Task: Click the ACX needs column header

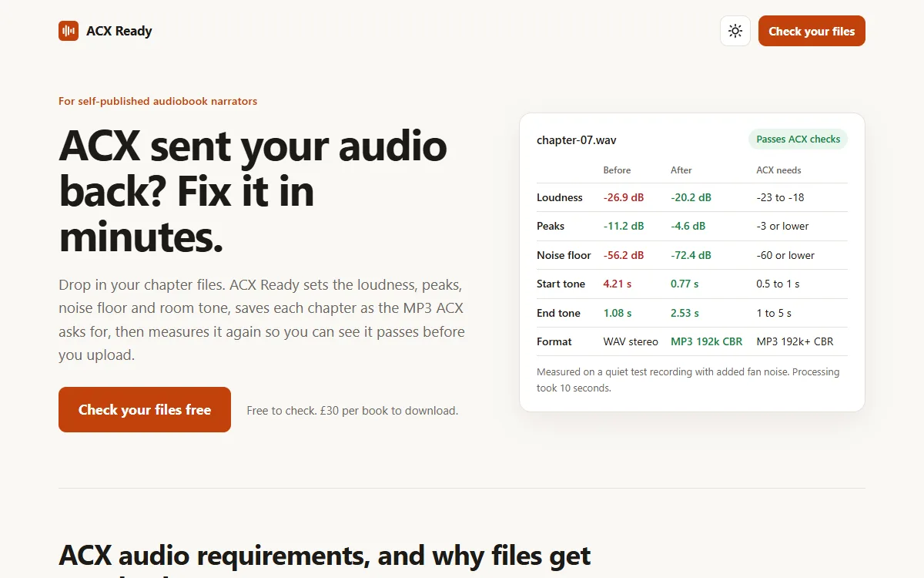Action: point(778,170)
